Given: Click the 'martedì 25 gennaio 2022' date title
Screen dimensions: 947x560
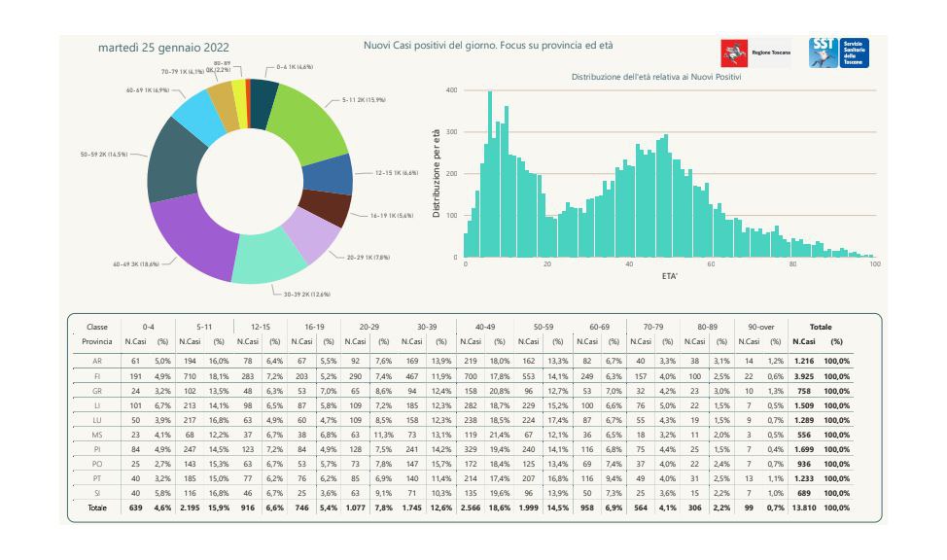Looking at the screenshot, I should (163, 48).
